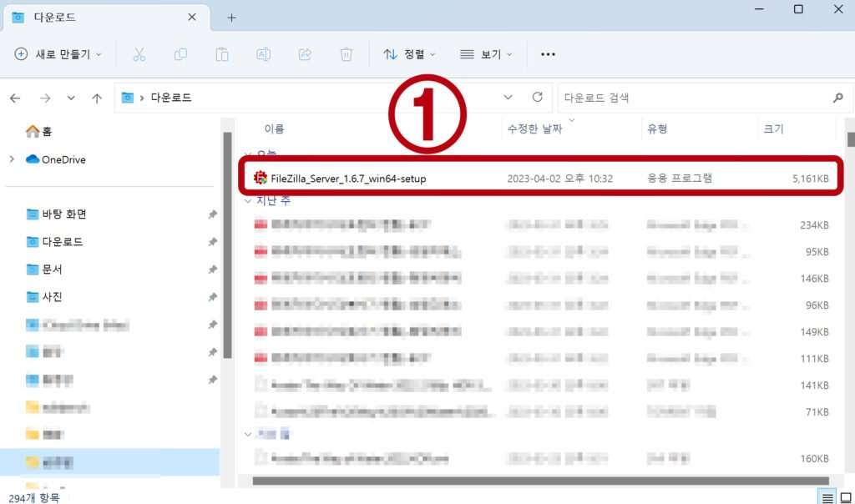Screen dimensions: 855x504
Task: Click the Share icon in the toolbar
Action: click(x=306, y=54)
